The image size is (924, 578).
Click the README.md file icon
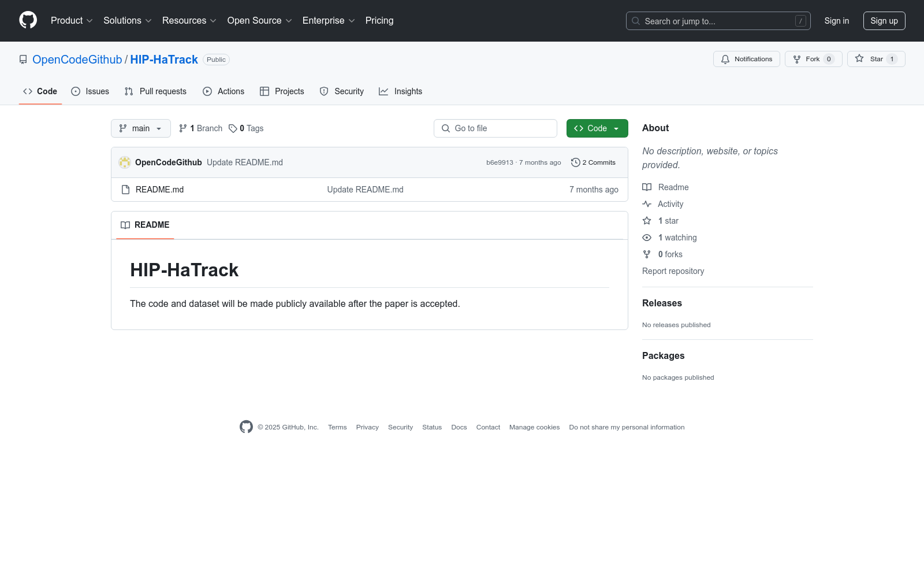[x=125, y=190]
